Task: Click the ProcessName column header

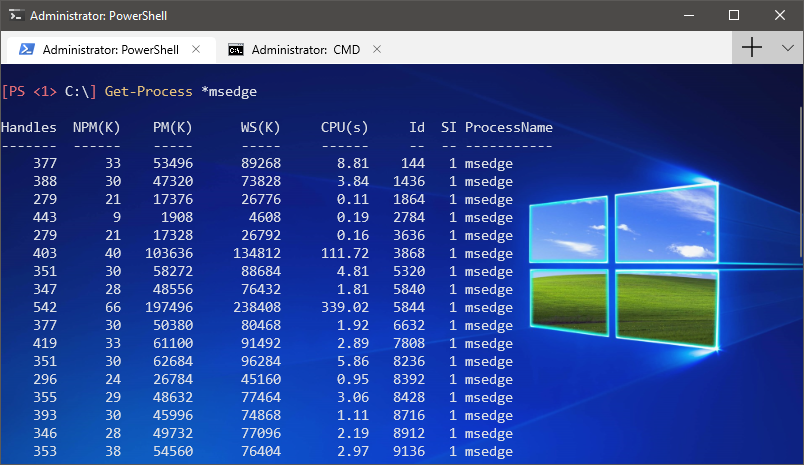Action: 509,127
